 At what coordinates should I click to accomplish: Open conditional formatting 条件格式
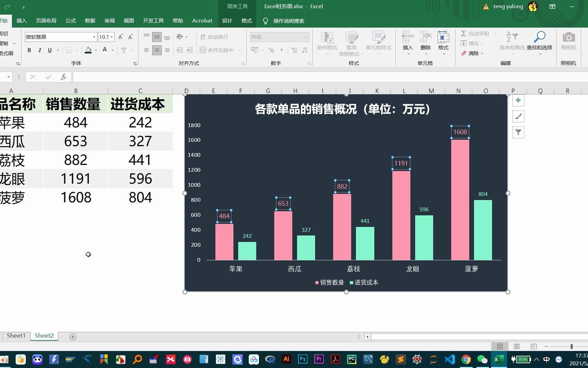coord(327,44)
